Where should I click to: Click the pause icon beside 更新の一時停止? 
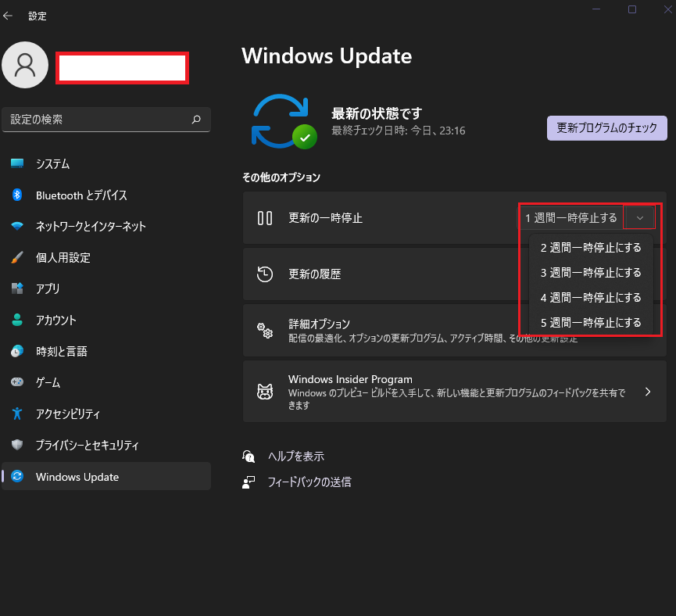[x=265, y=218]
